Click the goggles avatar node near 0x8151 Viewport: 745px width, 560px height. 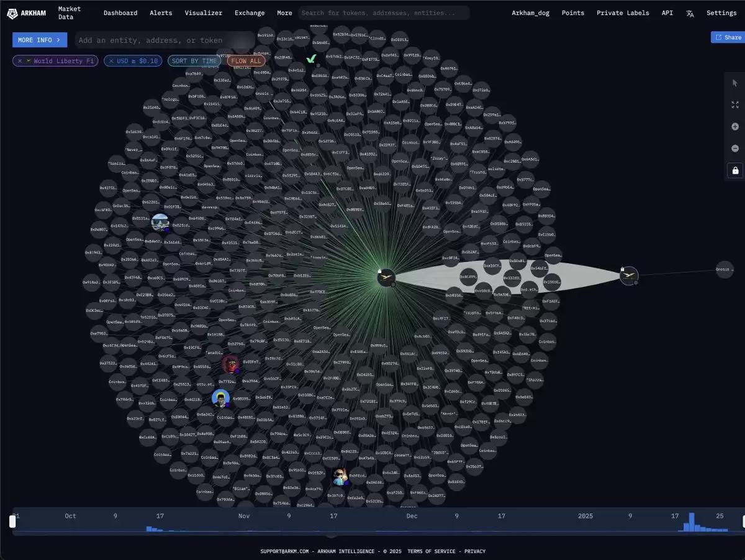tap(160, 222)
